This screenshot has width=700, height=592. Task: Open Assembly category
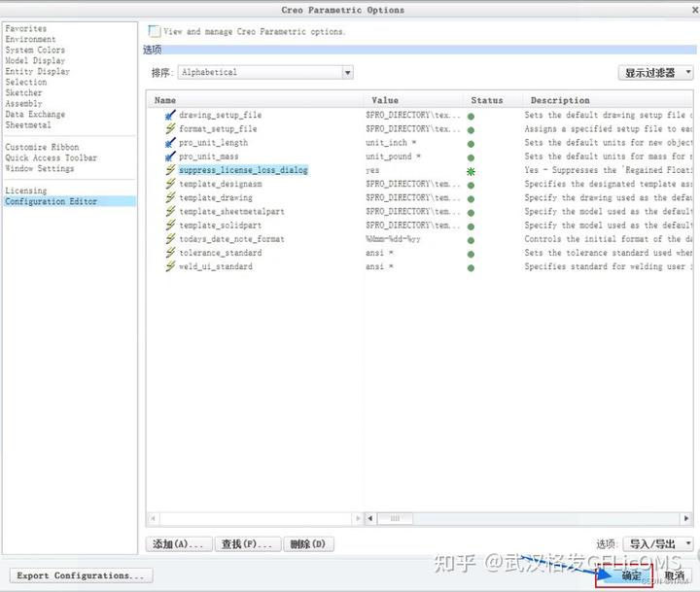point(23,104)
